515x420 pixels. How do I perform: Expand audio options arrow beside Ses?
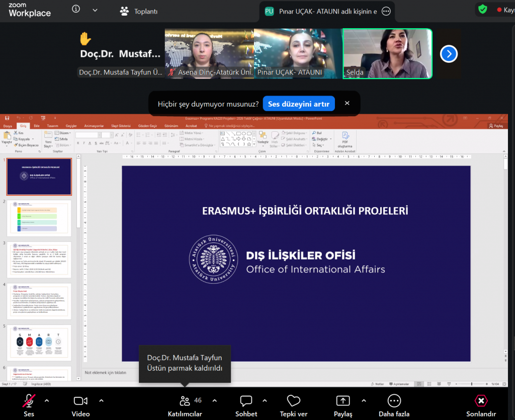(x=47, y=401)
